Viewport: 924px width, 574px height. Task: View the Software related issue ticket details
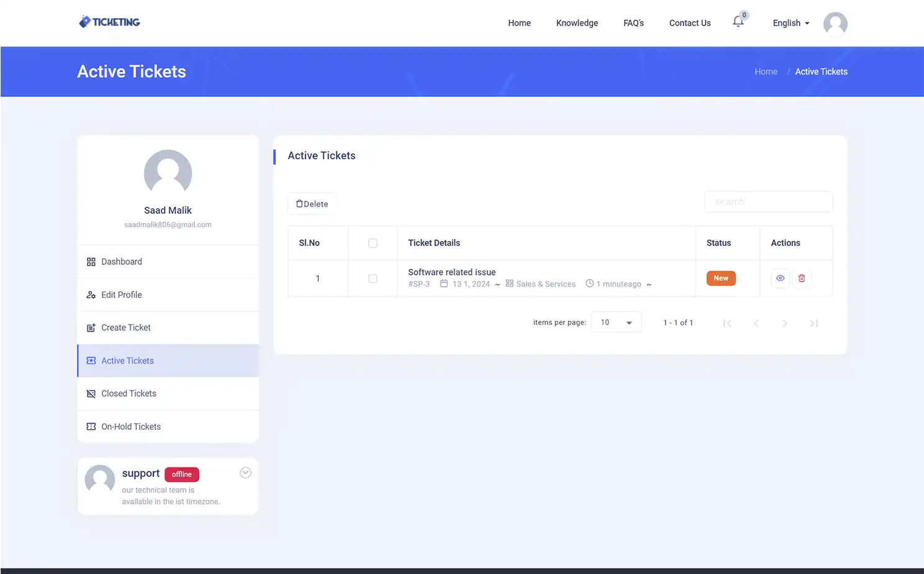pyautogui.click(x=452, y=272)
